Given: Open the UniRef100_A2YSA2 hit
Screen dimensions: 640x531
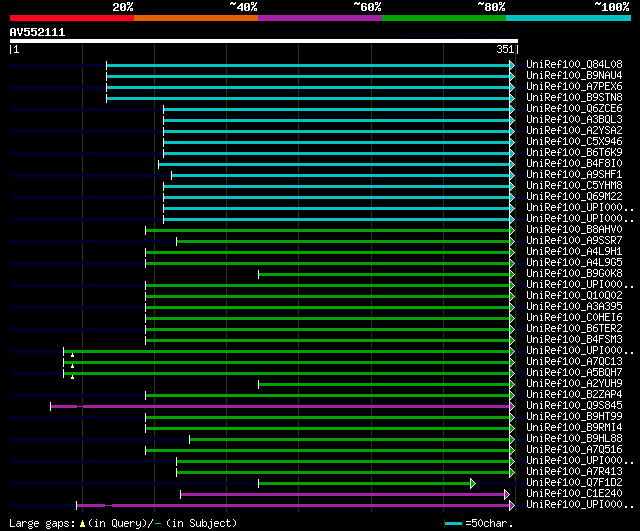Looking at the screenshot, I should click(x=574, y=131).
